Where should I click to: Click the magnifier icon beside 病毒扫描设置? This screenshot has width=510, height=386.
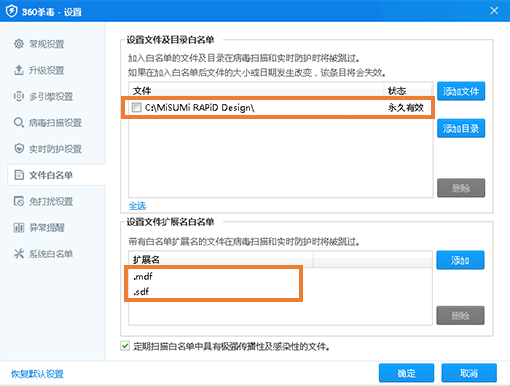19,123
